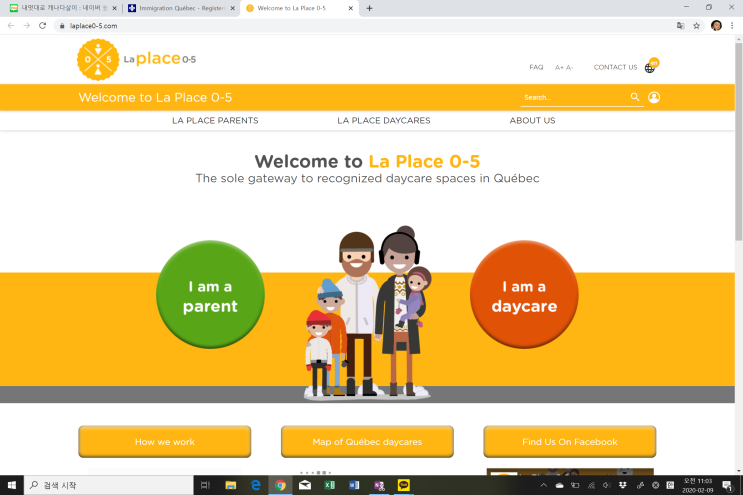Screen dimensions: 743x495
Task: Click the green I am a parent button
Action: [x=210, y=295]
